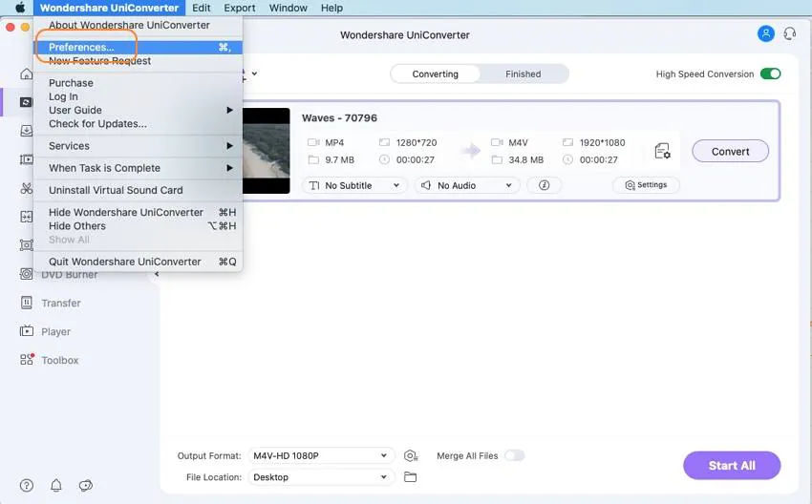Screen dimensions: 812x504
Task: Open user account profile icon
Action: [x=765, y=34]
